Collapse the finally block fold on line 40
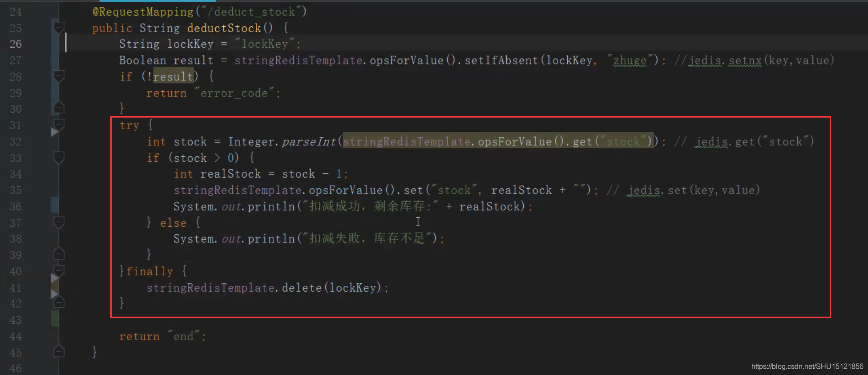Screen dimensions: 868x375 coord(59,271)
